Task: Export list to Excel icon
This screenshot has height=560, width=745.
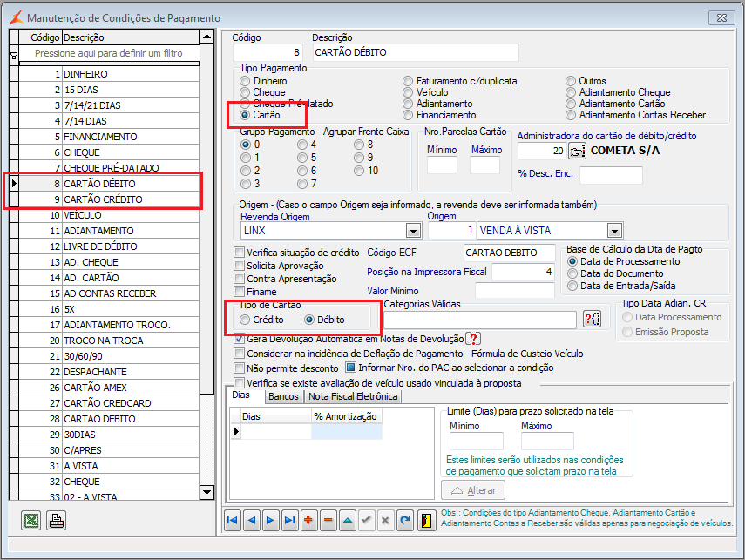Action: [x=30, y=521]
